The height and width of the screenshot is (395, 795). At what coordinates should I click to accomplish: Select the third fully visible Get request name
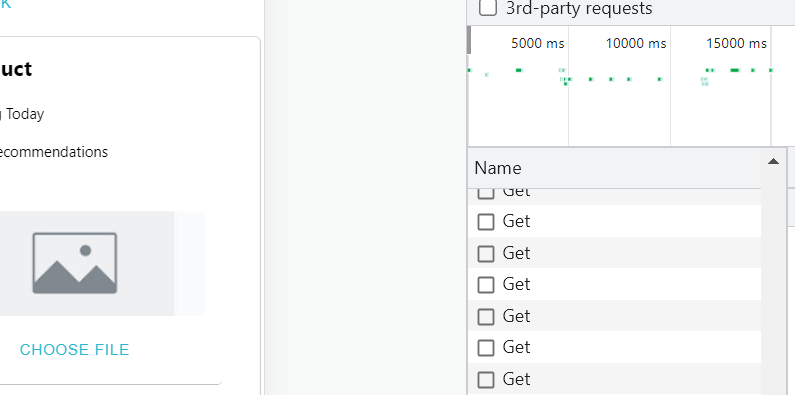click(x=516, y=284)
